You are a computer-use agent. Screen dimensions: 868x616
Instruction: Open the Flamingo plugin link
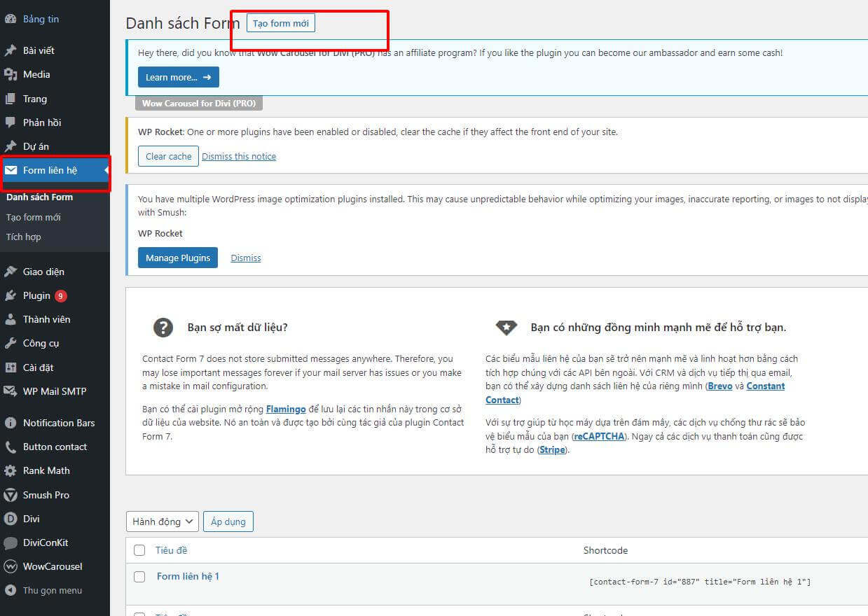coord(287,409)
